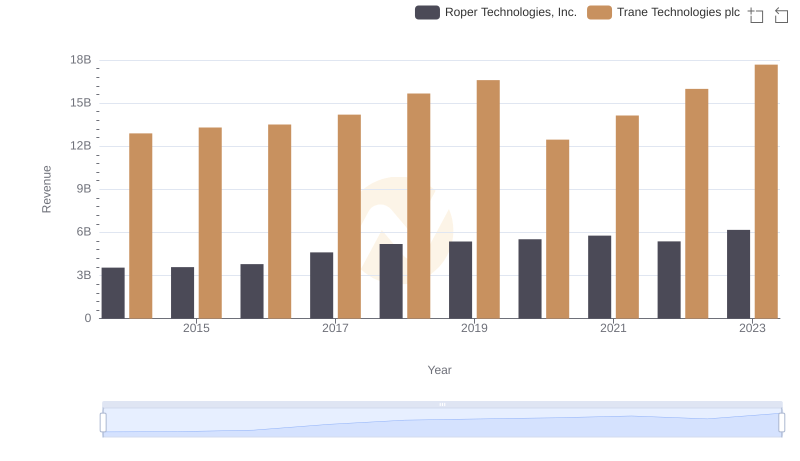Click the Roper bar for 2021
This screenshot has width=800, height=461.
pyautogui.click(x=599, y=277)
